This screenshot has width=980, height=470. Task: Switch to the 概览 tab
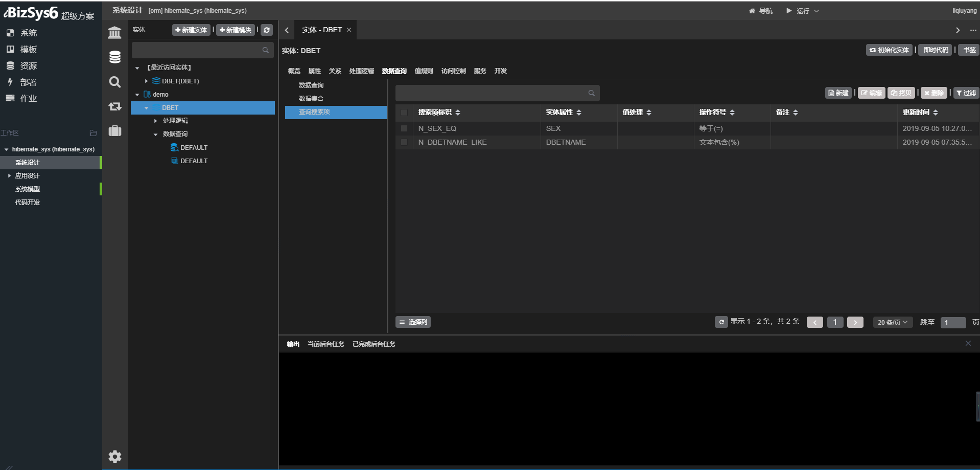pyautogui.click(x=294, y=71)
